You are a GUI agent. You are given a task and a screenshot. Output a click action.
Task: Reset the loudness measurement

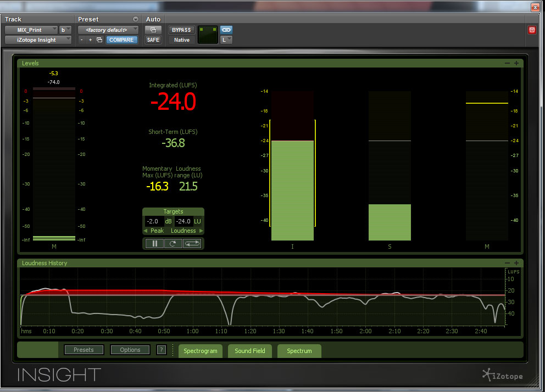pos(173,243)
